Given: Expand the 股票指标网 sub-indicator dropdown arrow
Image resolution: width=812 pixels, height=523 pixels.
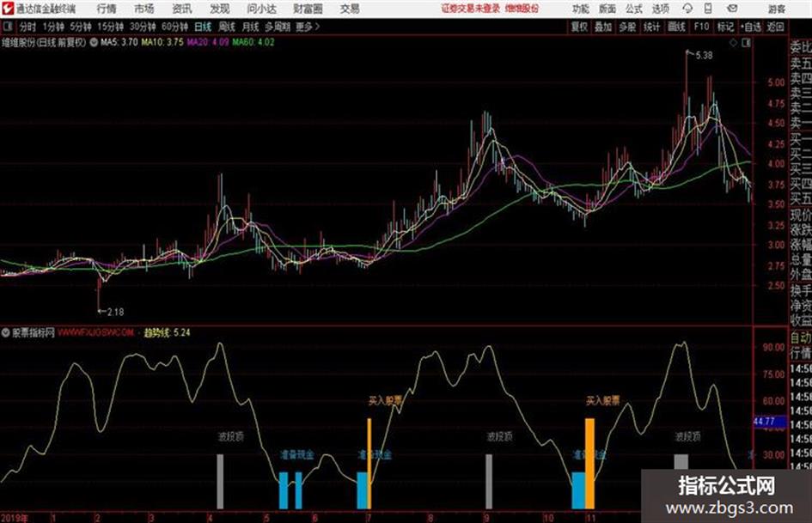Looking at the screenshot, I should click(6, 332).
